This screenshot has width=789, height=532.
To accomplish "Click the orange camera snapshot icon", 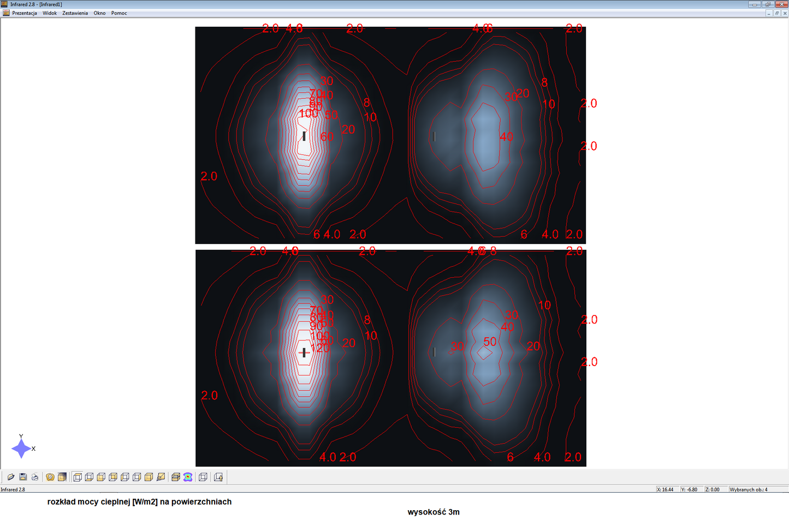I will (50, 477).
